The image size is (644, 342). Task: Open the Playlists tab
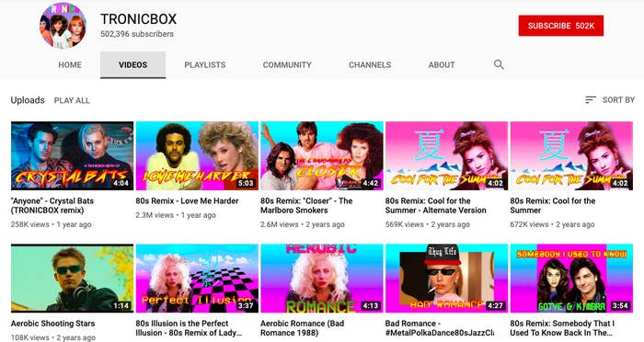[204, 65]
